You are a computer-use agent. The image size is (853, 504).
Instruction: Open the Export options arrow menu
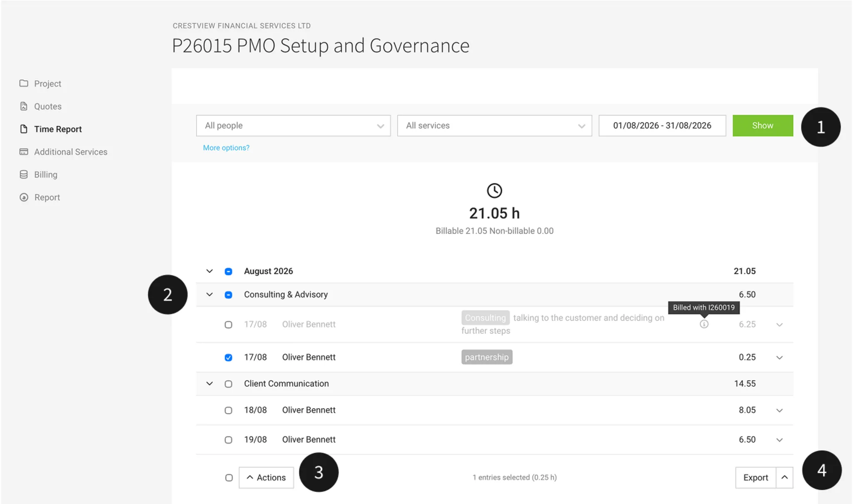pyautogui.click(x=784, y=477)
